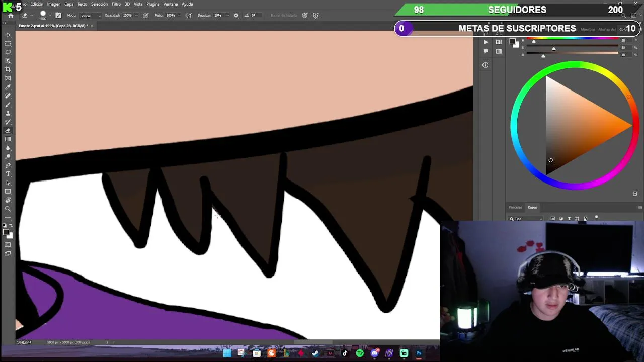This screenshot has width=644, height=362.
Task: Select the Path Selection tool
Action: point(8,183)
